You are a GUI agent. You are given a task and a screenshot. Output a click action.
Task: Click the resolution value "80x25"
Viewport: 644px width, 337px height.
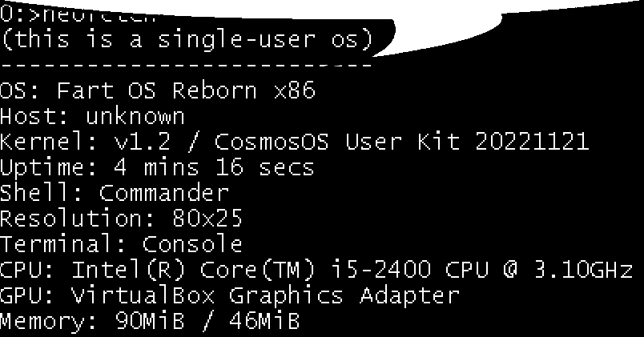207,218
